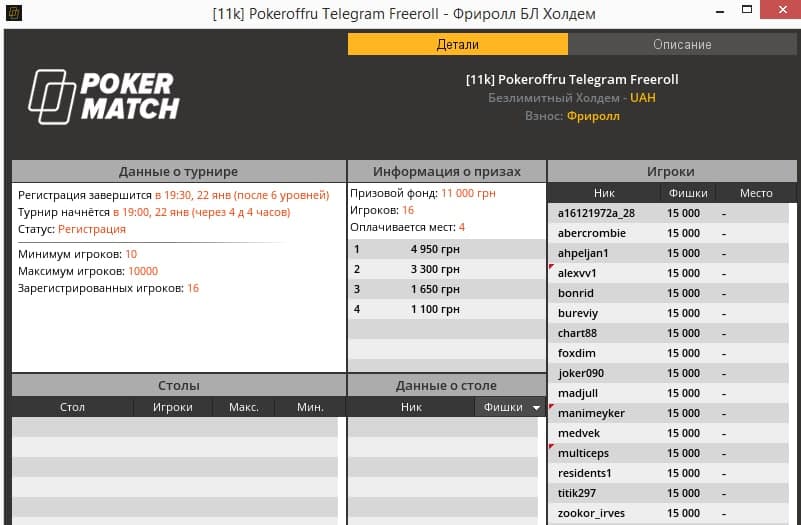This screenshot has height=525, width=801.
Task: Switch to the Описание tab
Action: click(682, 44)
